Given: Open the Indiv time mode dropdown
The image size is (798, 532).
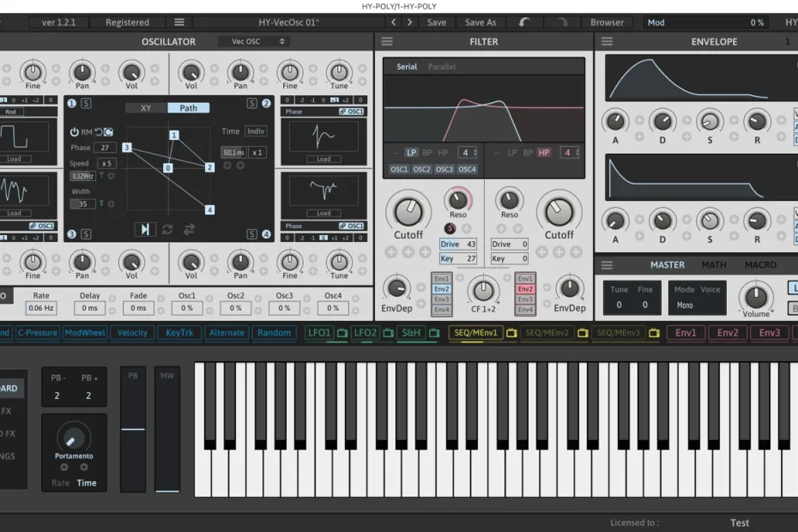Looking at the screenshot, I should (x=256, y=131).
